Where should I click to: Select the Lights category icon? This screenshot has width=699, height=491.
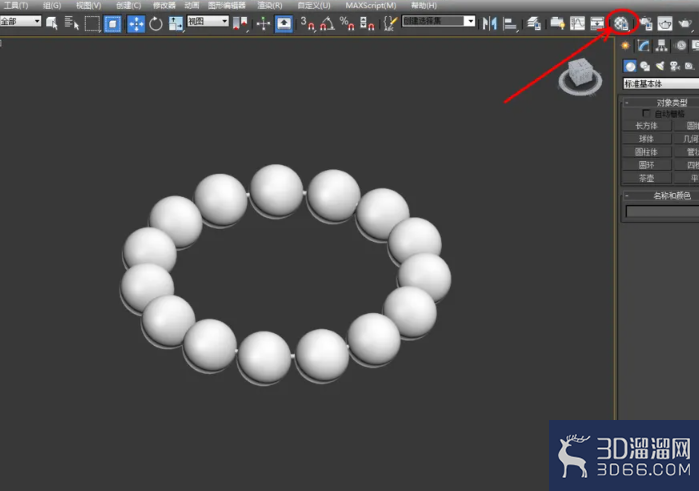click(x=660, y=66)
